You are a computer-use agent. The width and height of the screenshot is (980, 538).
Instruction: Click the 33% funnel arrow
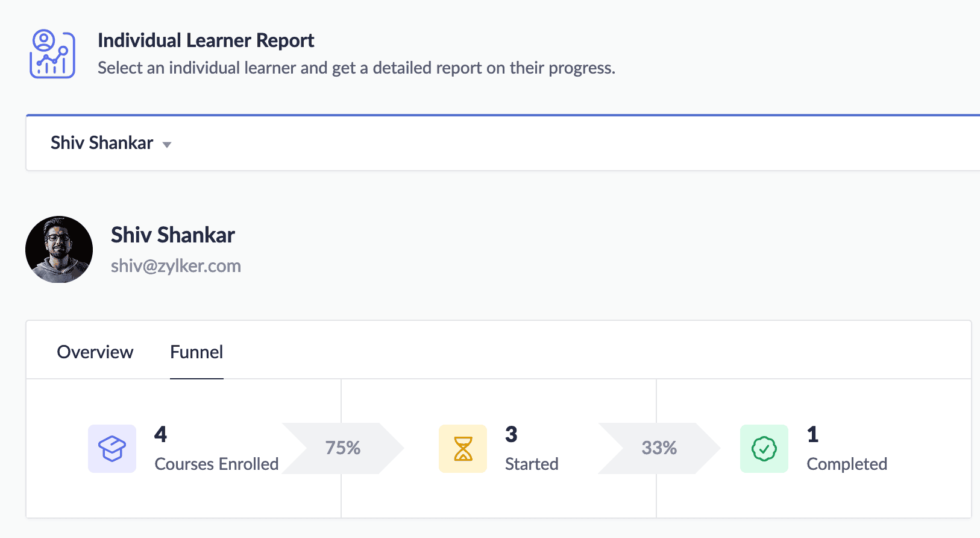659,448
